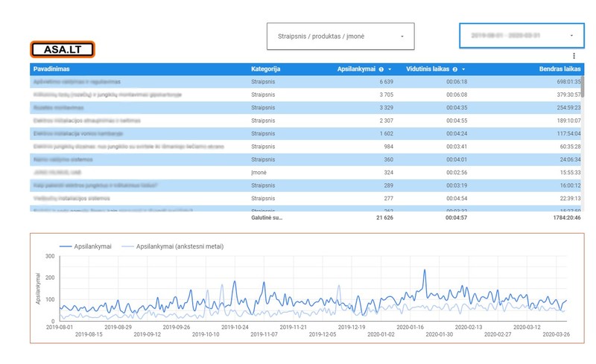Click the ASA.LT logo
This screenshot has width=596, height=364.
click(63, 49)
